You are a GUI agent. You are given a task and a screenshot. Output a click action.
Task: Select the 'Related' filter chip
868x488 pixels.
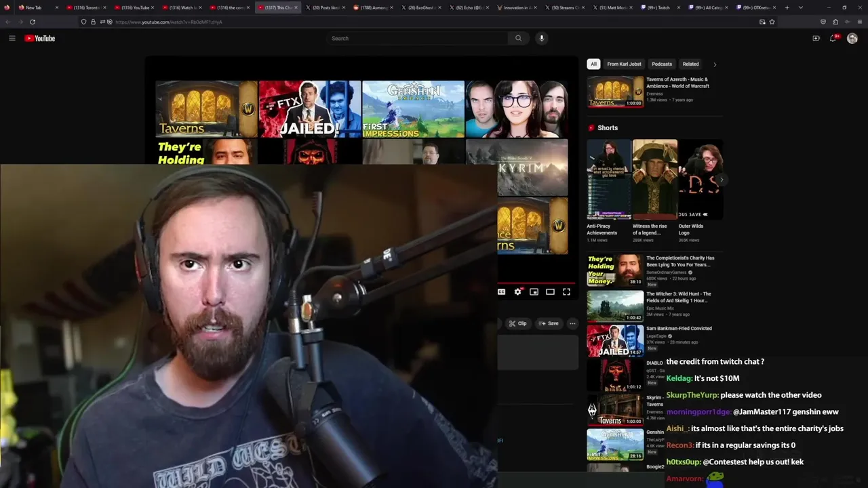(690, 64)
